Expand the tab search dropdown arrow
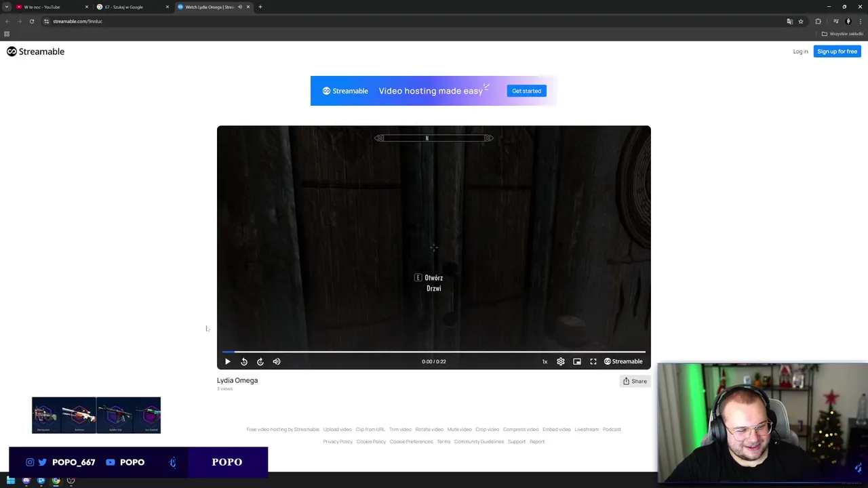 pos(7,7)
